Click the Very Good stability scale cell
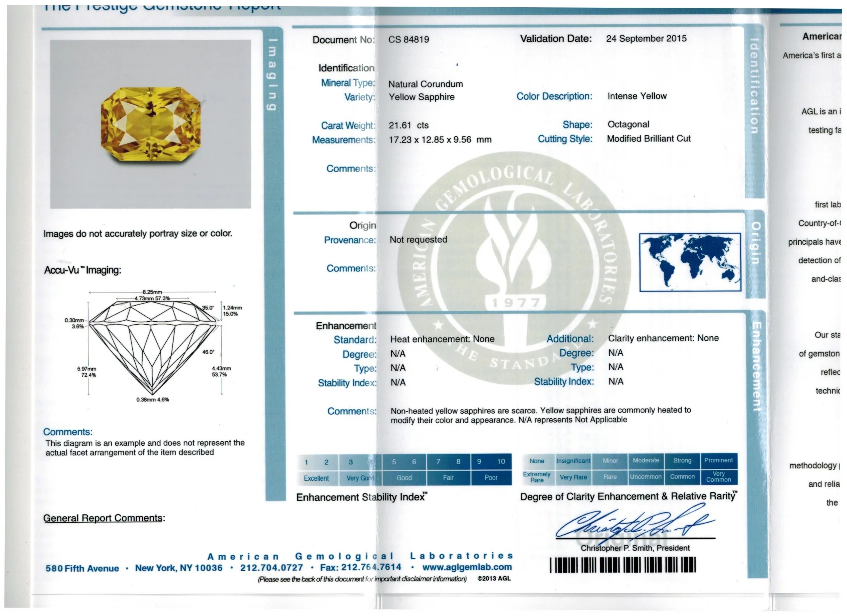Image resolution: width=847 pixels, height=616 pixels. (360, 478)
